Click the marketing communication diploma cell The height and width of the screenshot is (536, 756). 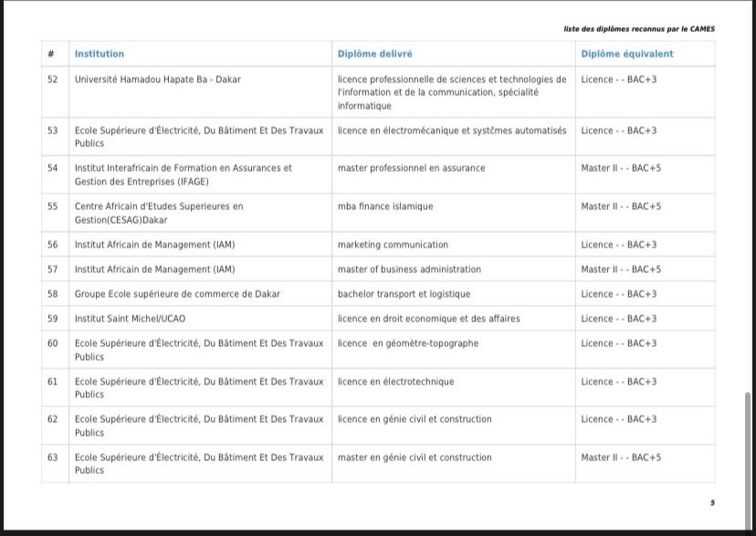tap(393, 245)
